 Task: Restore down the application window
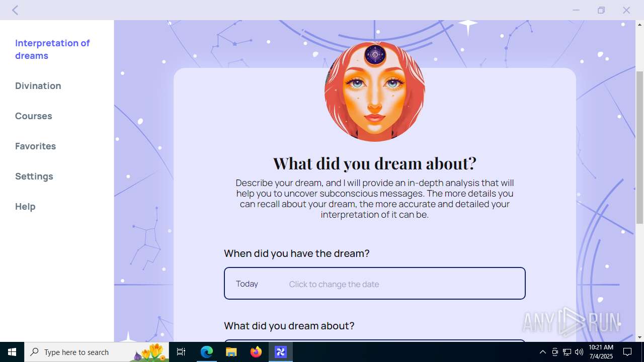pyautogui.click(x=601, y=10)
